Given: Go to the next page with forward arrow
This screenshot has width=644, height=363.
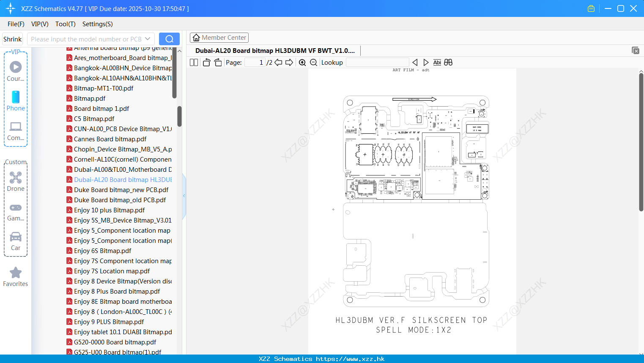Looking at the screenshot, I should coord(290,62).
